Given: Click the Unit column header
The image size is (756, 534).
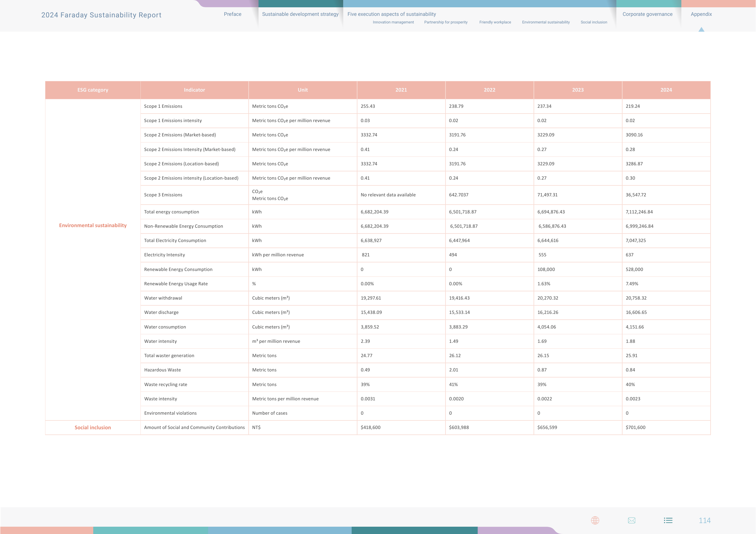Looking at the screenshot, I should coord(303,90).
